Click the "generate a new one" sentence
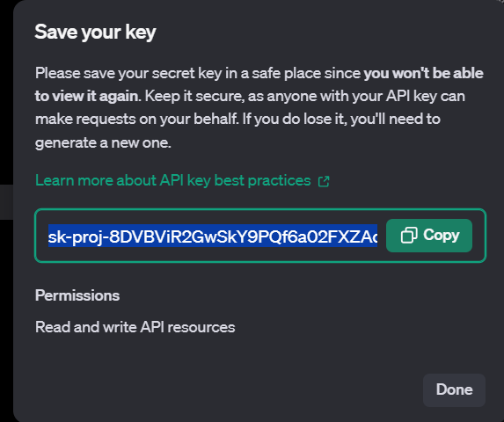The image size is (504, 422). coord(103,143)
